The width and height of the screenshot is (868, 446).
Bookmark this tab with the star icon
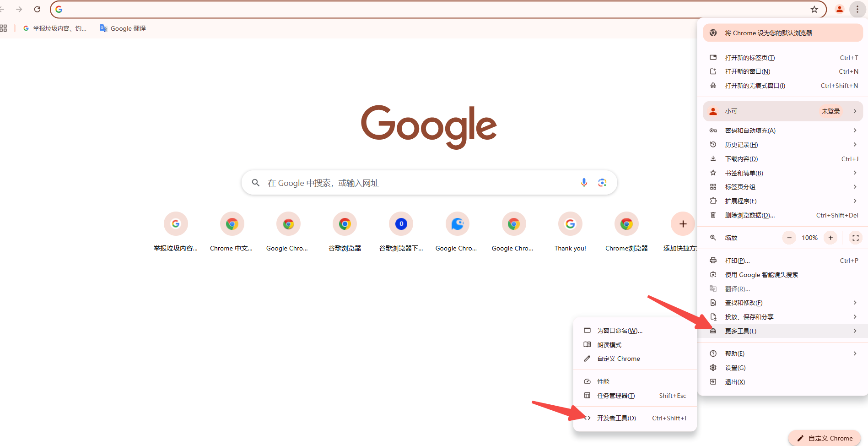click(814, 9)
